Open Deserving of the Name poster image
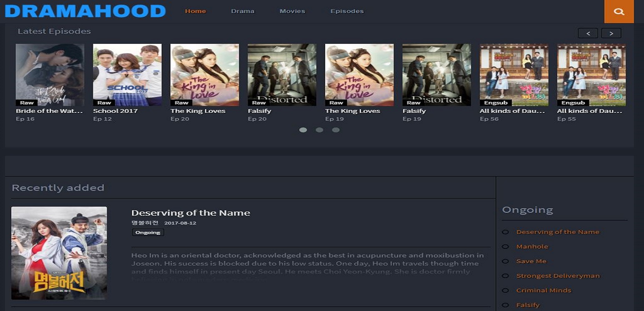The image size is (644, 311). pos(59,253)
